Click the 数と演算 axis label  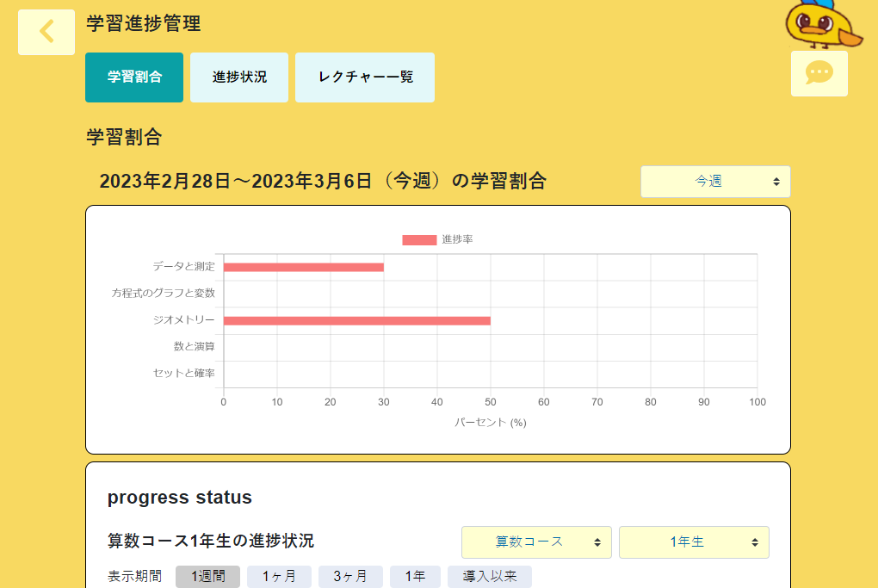coord(194,347)
